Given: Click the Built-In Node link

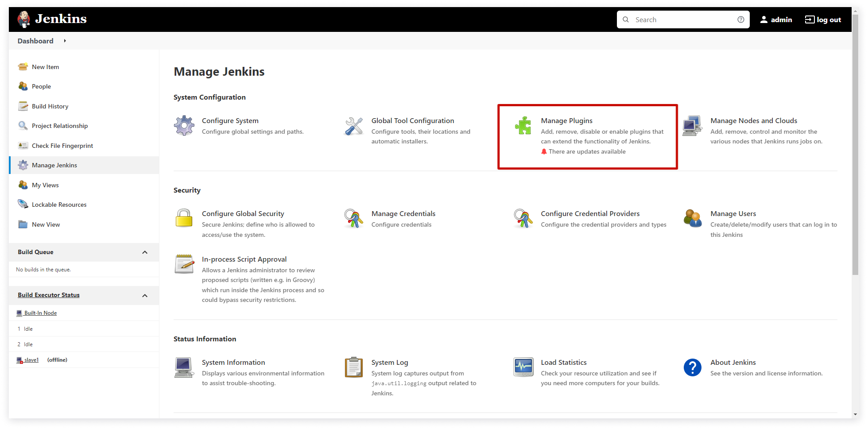Looking at the screenshot, I should (40, 313).
